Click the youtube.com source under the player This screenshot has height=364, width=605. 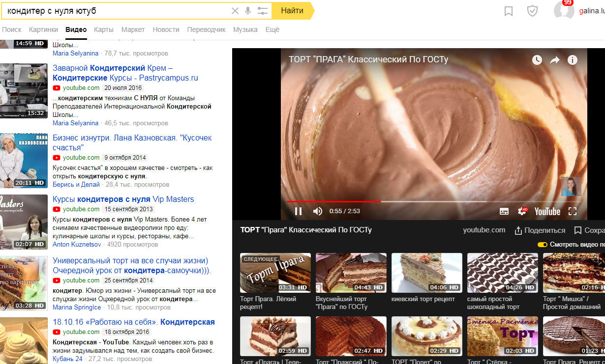pos(484,230)
